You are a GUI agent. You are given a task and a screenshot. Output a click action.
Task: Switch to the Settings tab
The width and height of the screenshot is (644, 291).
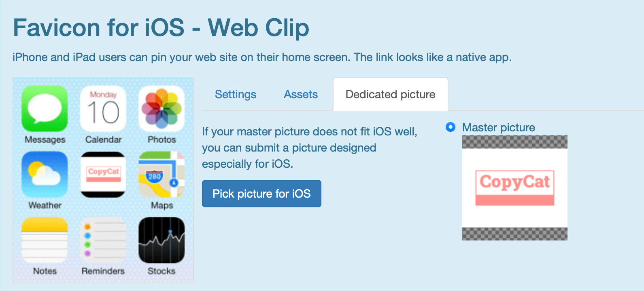236,95
